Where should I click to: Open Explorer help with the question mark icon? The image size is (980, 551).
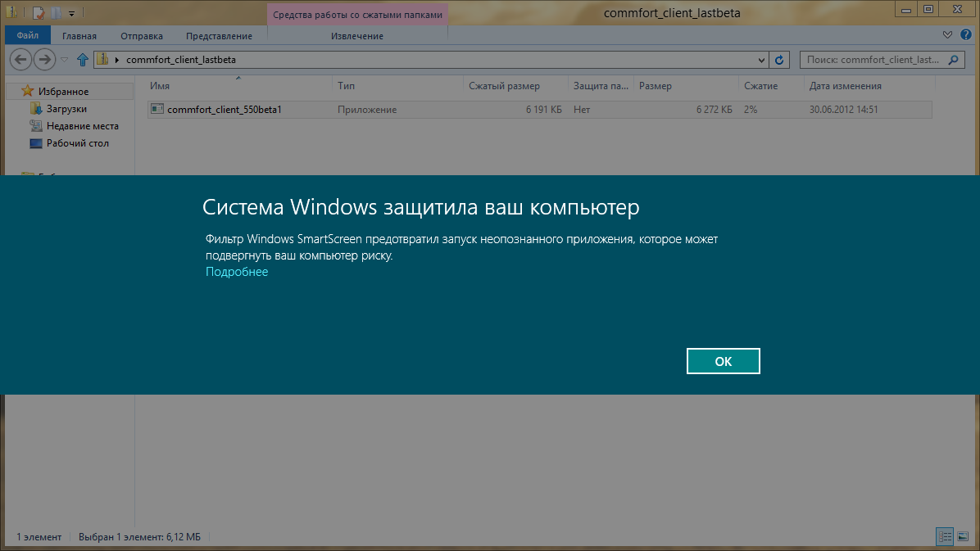point(965,35)
